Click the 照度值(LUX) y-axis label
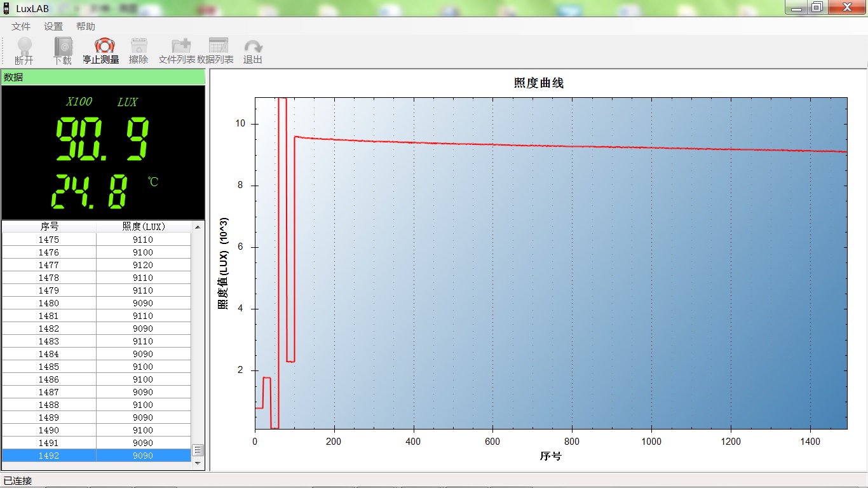This screenshot has height=488, width=868. pos(223,264)
